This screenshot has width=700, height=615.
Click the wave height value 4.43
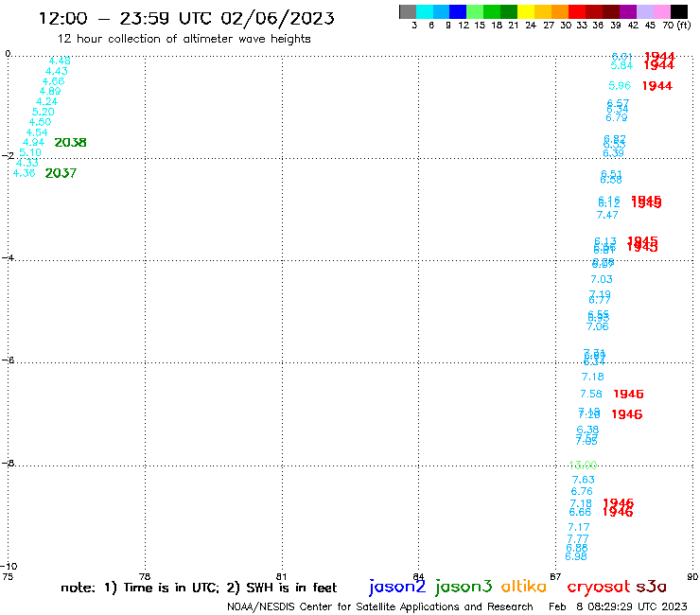click(56, 71)
